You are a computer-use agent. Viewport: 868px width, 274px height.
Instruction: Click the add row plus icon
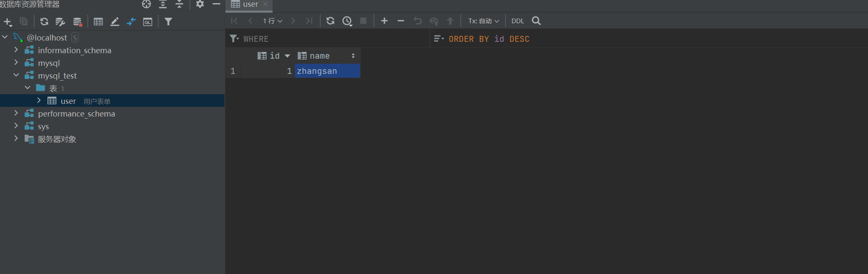click(384, 21)
